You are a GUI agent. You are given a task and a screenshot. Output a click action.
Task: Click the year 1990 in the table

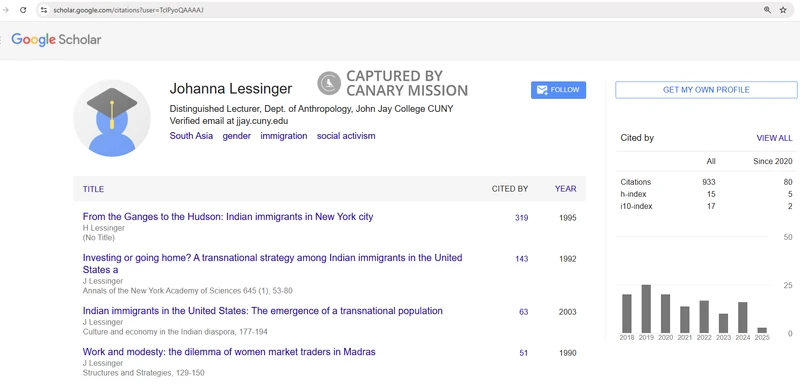pos(568,353)
